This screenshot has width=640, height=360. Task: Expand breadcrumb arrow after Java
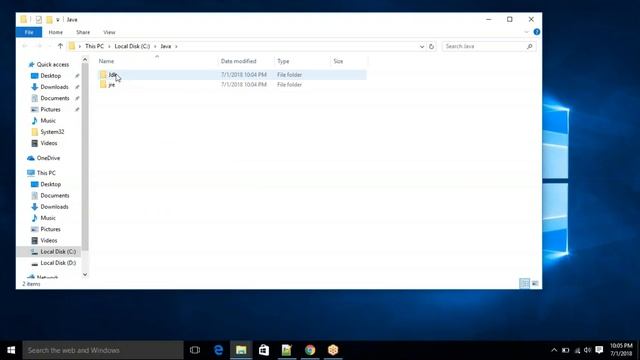point(176,47)
